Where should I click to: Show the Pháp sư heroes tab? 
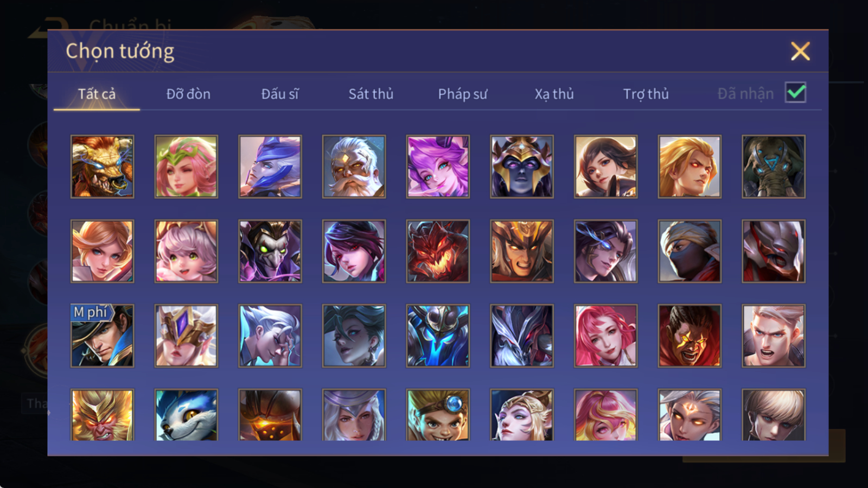[x=463, y=94]
